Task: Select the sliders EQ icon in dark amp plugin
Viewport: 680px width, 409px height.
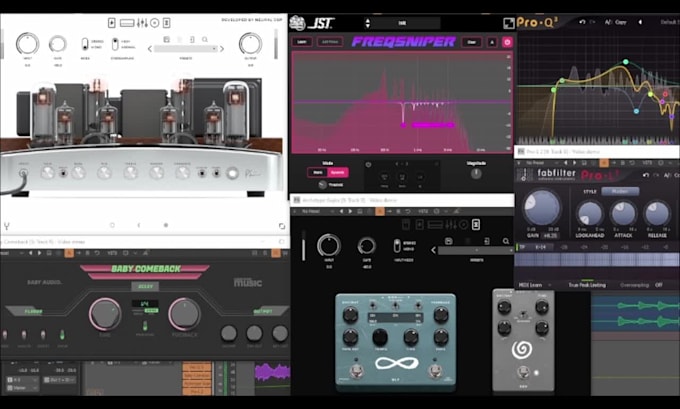Action: [x=451, y=224]
